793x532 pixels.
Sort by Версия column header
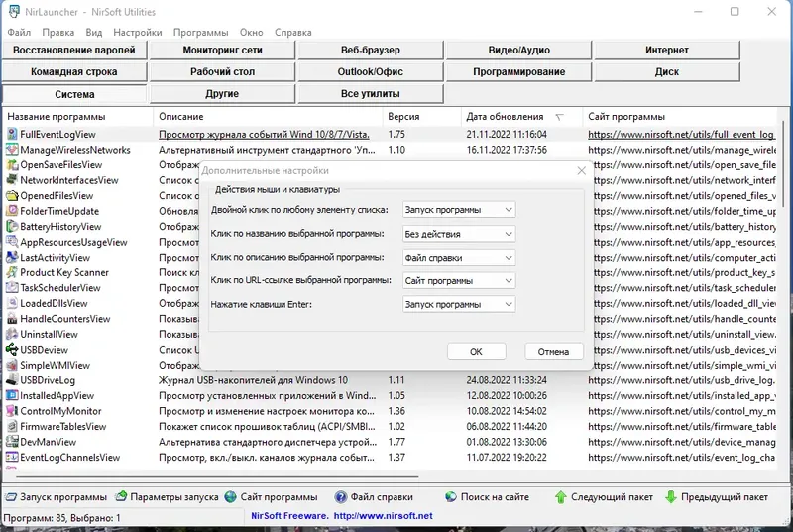click(422, 117)
